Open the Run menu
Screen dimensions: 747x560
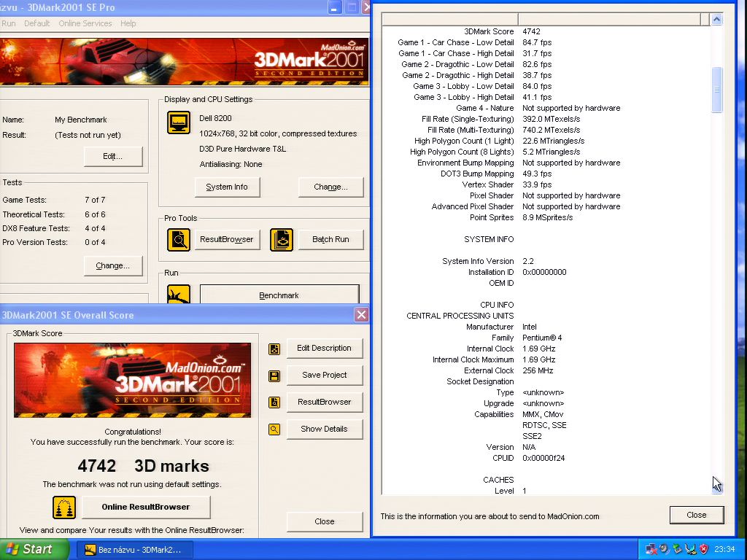coord(8,23)
